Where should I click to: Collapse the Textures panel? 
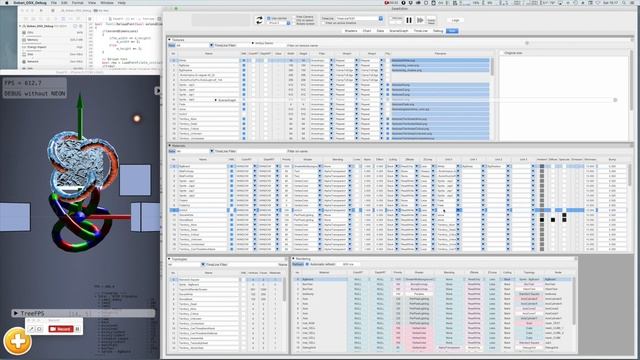[169, 40]
